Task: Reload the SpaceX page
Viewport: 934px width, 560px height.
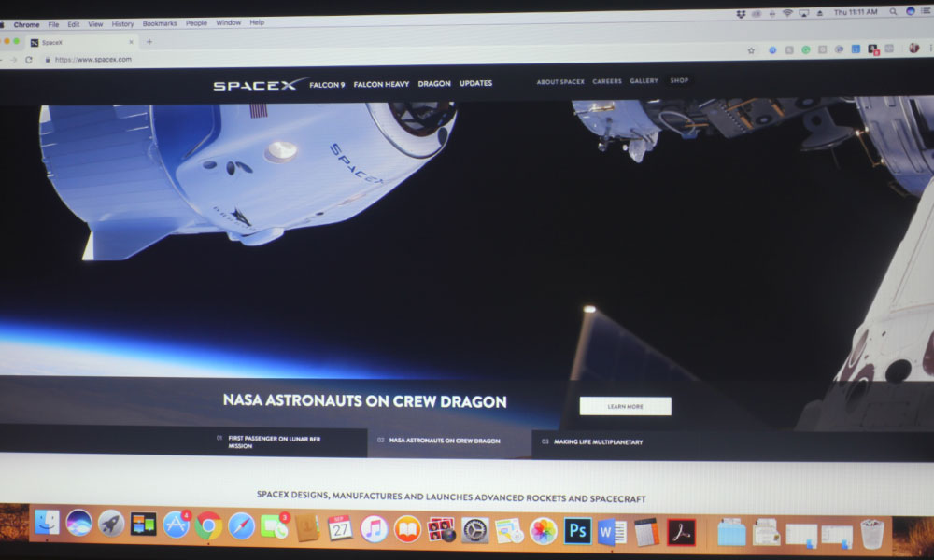Action: (x=29, y=60)
